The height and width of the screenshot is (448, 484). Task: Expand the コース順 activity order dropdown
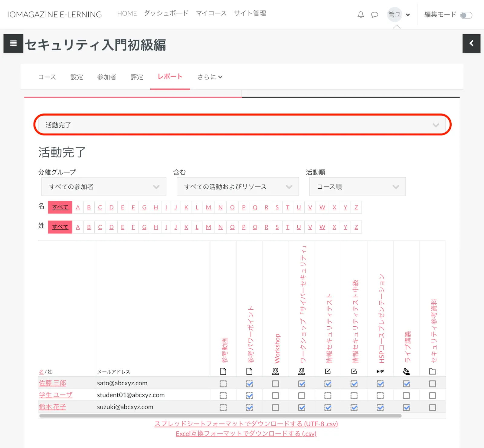(x=357, y=187)
